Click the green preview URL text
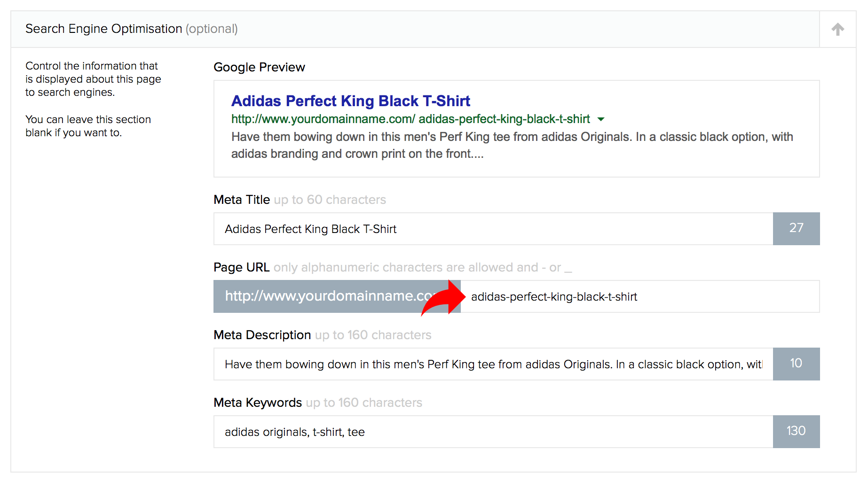Screen dimensions: 868x481 410,119
